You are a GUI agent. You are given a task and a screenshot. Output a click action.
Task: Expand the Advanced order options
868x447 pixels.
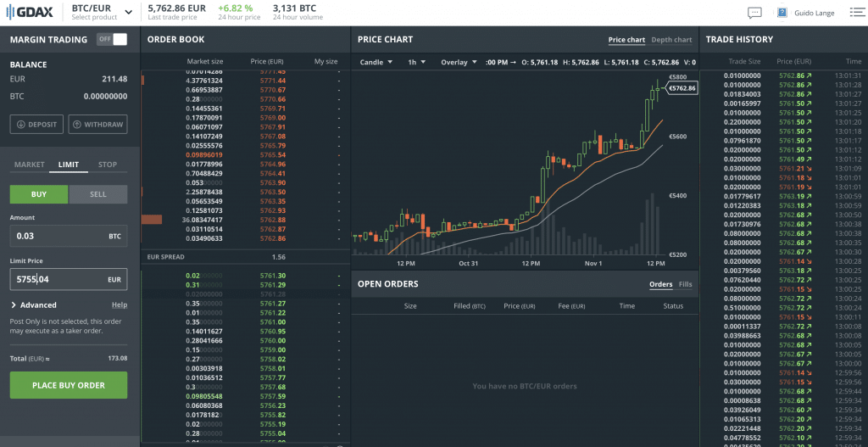tap(34, 305)
